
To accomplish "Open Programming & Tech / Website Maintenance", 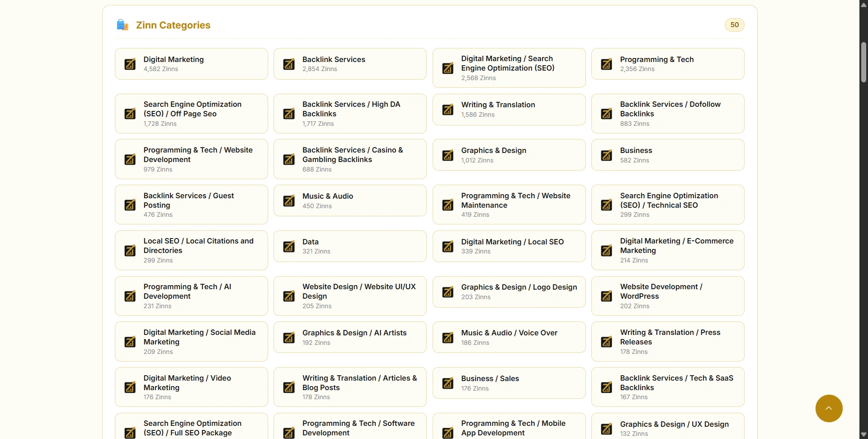I will pos(509,205).
